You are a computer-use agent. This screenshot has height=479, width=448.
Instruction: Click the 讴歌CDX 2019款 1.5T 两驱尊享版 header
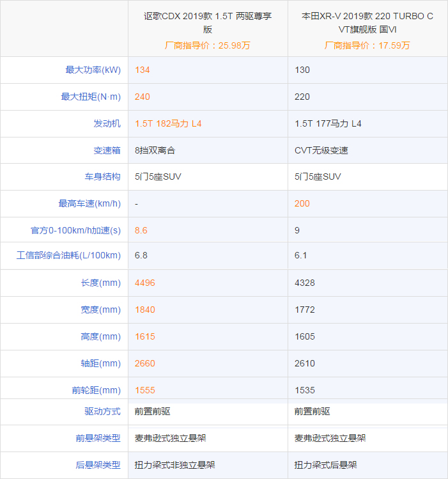click(208, 22)
